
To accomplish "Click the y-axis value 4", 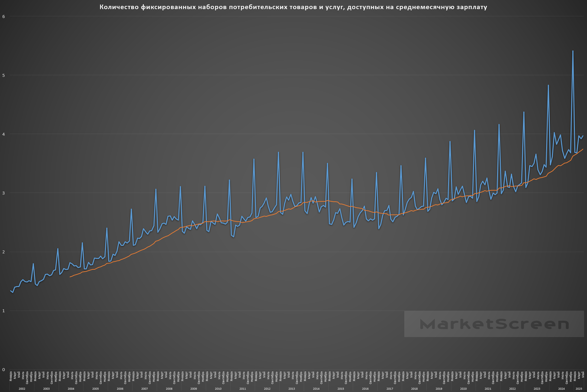I will (4, 134).
